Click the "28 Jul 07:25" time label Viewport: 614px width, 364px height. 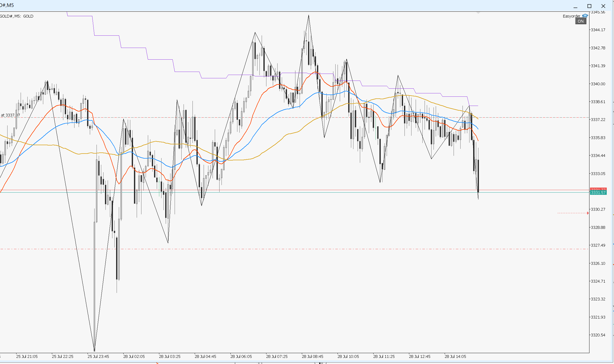point(277,356)
